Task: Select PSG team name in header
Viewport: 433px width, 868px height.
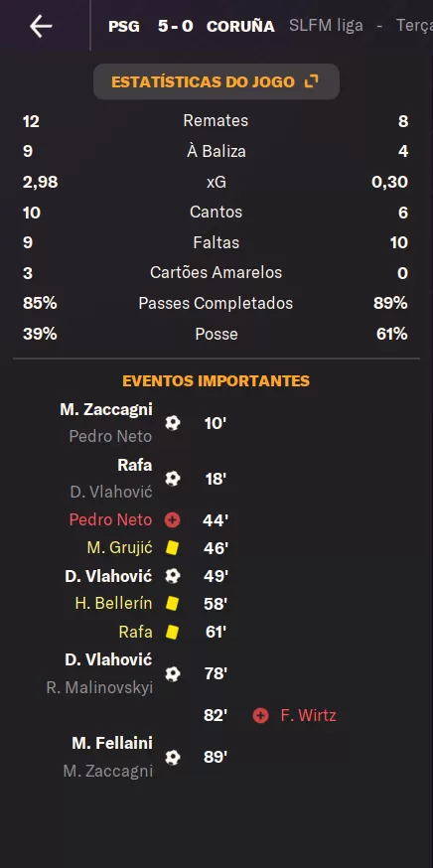Action: coord(124,26)
